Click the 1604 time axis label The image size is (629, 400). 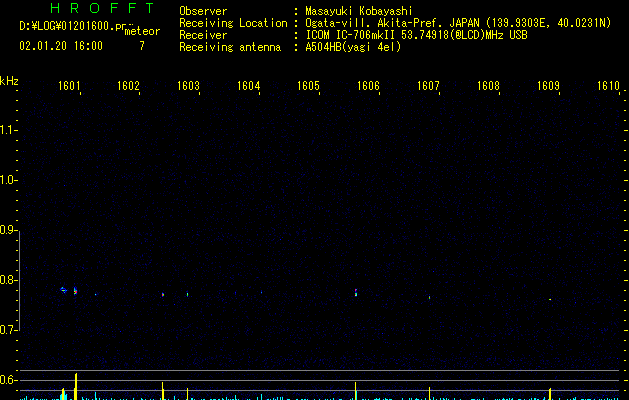coord(249,86)
